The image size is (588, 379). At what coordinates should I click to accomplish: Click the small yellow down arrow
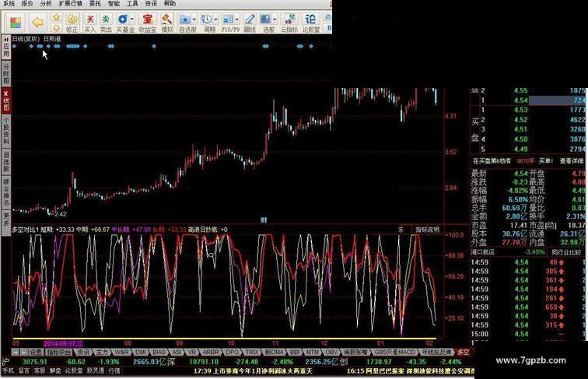click(56, 28)
